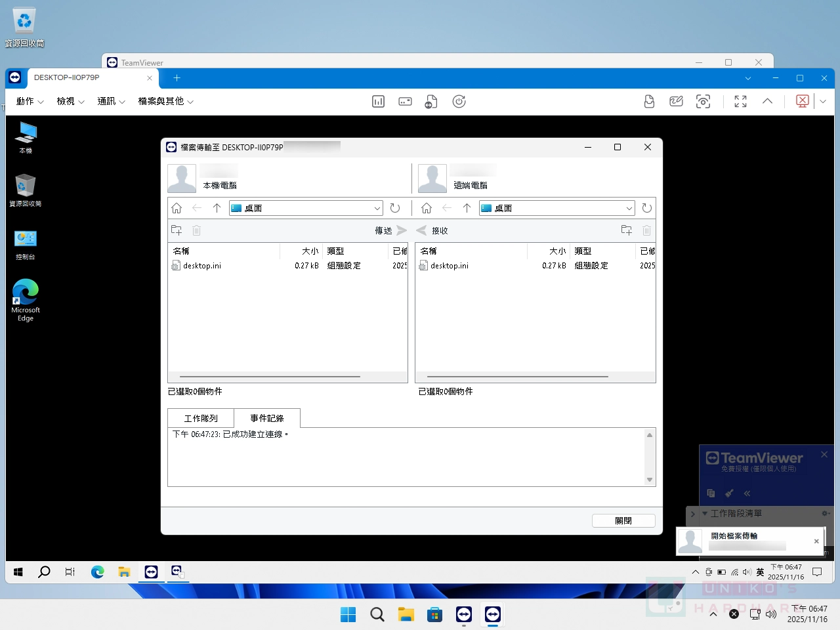
Task: Collapse the TeamViewer toolbar with up chevron
Action: point(767,102)
